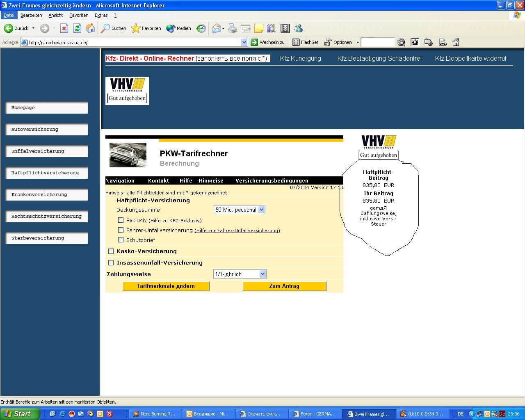Click the DE language indicator

click(x=461, y=414)
